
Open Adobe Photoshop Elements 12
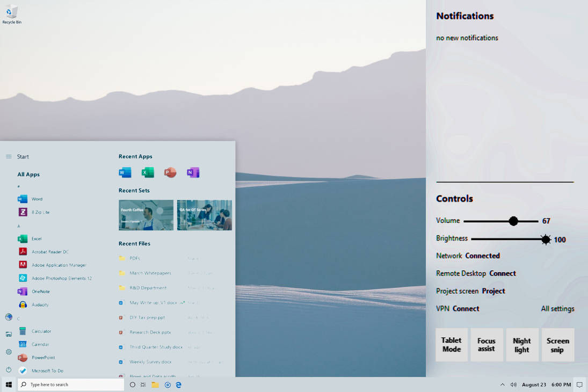(x=55, y=278)
